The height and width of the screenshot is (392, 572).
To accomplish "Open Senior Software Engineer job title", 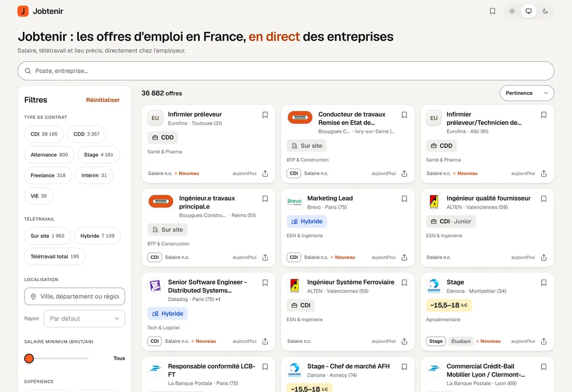I will (x=208, y=286).
